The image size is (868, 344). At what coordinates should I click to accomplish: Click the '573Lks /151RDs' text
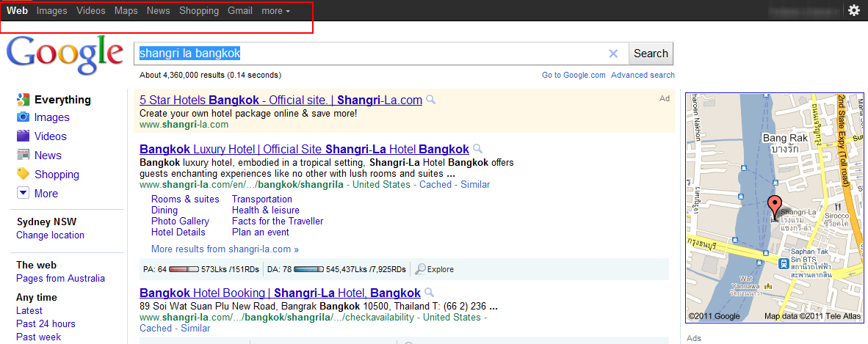[x=231, y=269]
